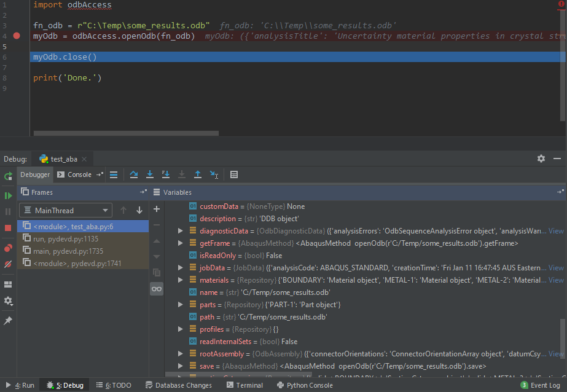Open the Terminal tool window

[244, 385]
